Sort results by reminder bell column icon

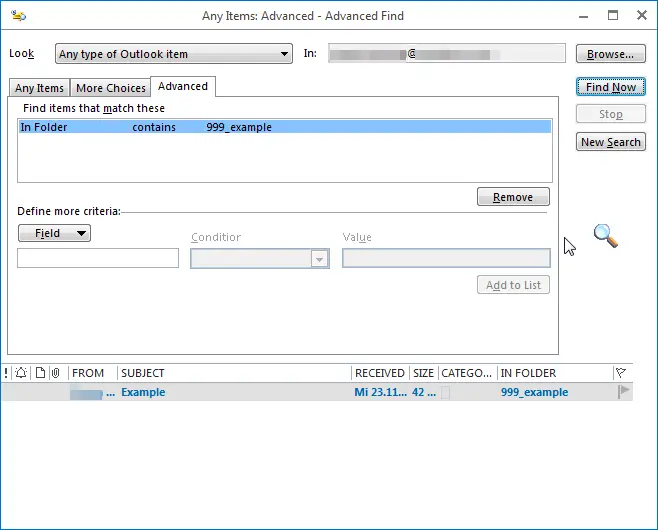click(x=21, y=373)
